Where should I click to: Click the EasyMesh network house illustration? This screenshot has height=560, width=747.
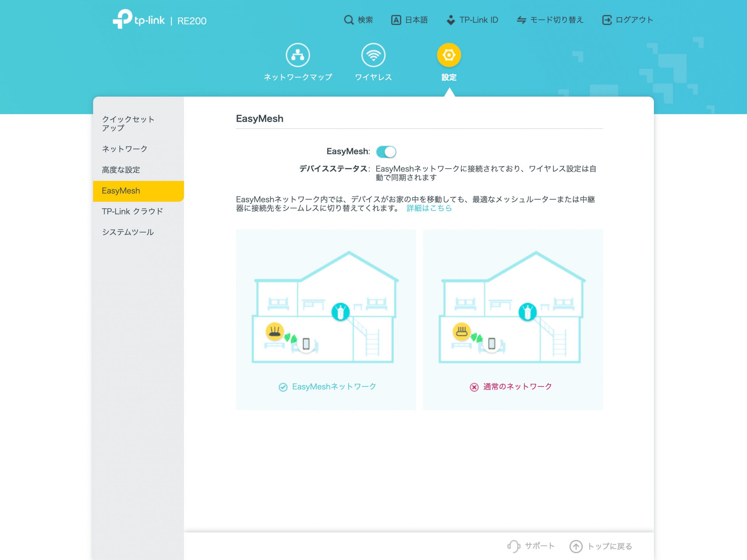325,307
